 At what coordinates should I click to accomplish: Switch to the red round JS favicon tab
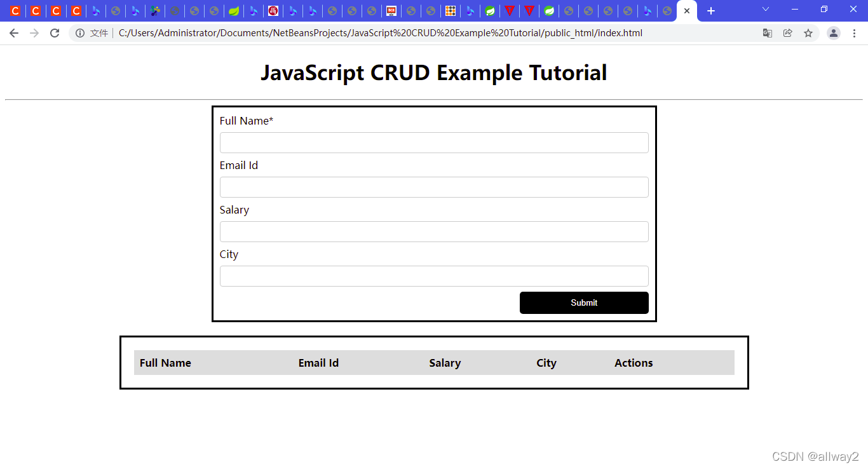coord(273,11)
